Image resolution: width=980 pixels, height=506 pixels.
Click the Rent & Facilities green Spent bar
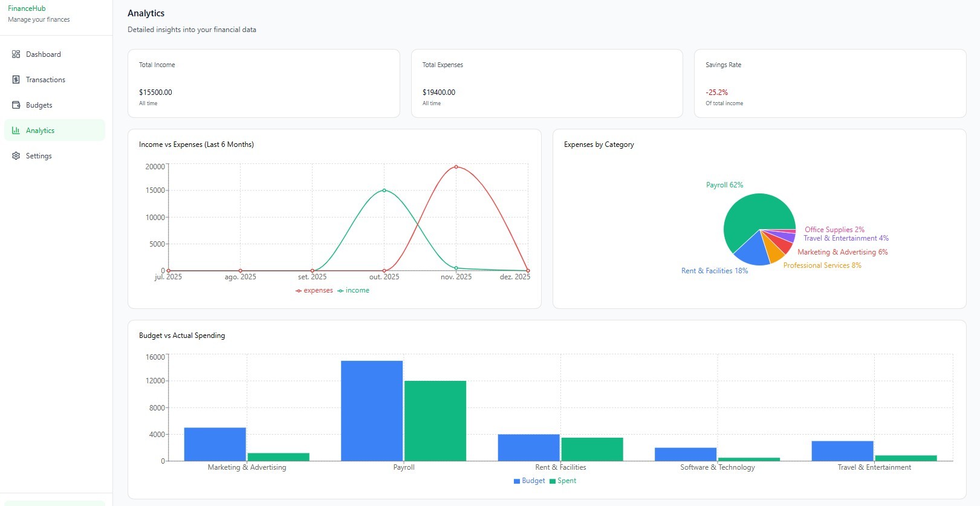[x=592, y=449]
